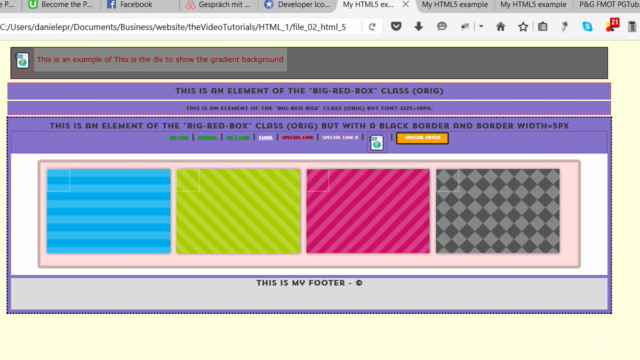The image size is (640, 360).
Task: Expand the small toolbar dropdown arrow
Action: pyautogui.click(x=481, y=27)
